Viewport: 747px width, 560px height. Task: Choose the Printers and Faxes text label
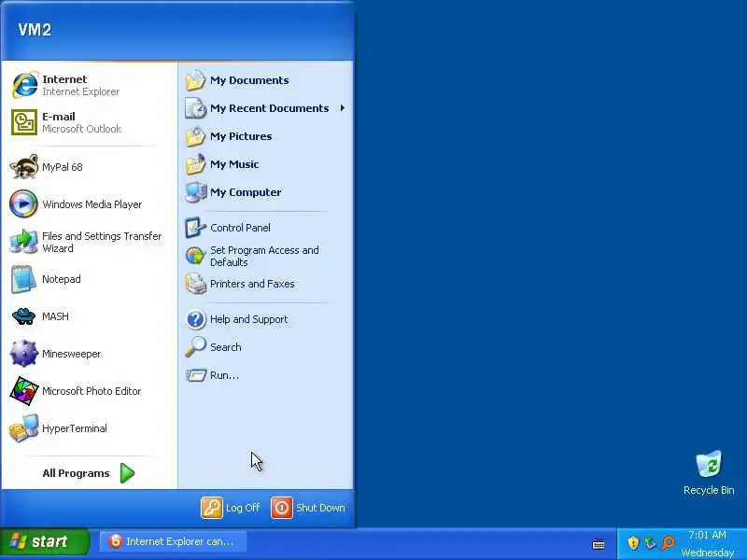[x=252, y=284]
